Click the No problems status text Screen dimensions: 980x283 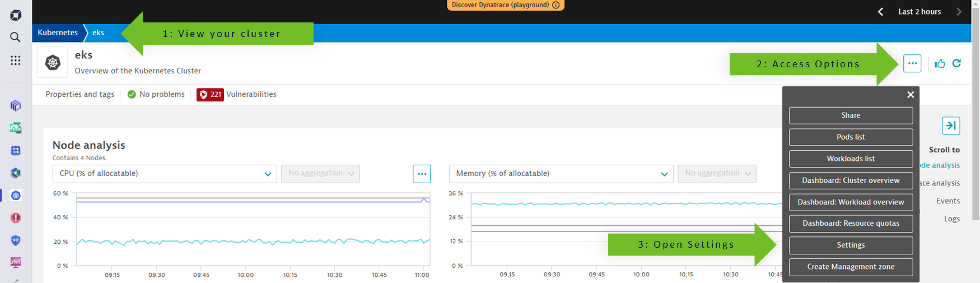tap(162, 94)
